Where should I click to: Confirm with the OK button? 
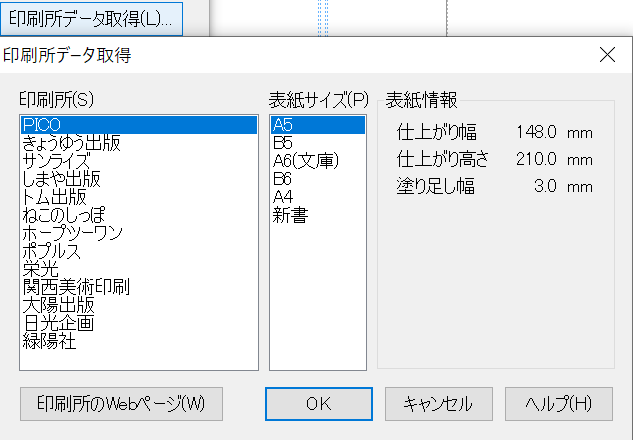[x=319, y=404]
